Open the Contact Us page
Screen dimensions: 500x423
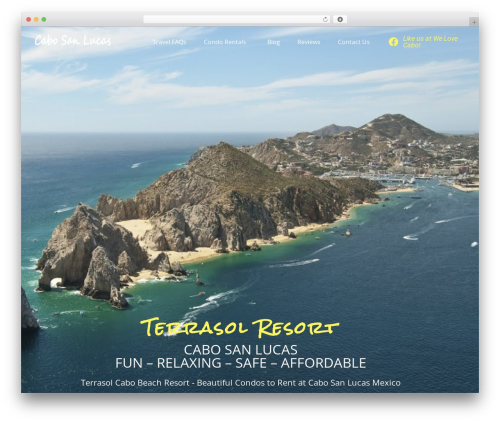[x=353, y=42]
